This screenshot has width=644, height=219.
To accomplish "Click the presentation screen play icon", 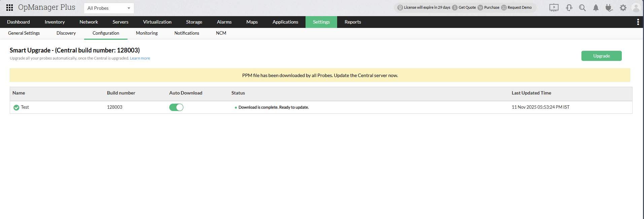I will 554,8.
